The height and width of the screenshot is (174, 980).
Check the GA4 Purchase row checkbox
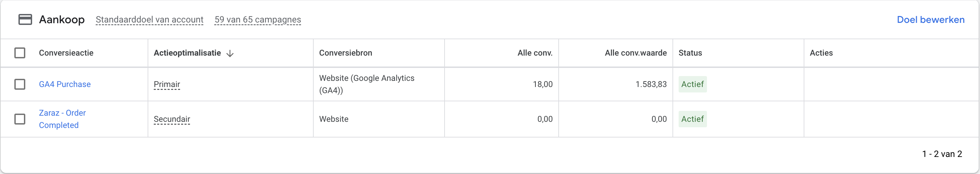[20, 84]
